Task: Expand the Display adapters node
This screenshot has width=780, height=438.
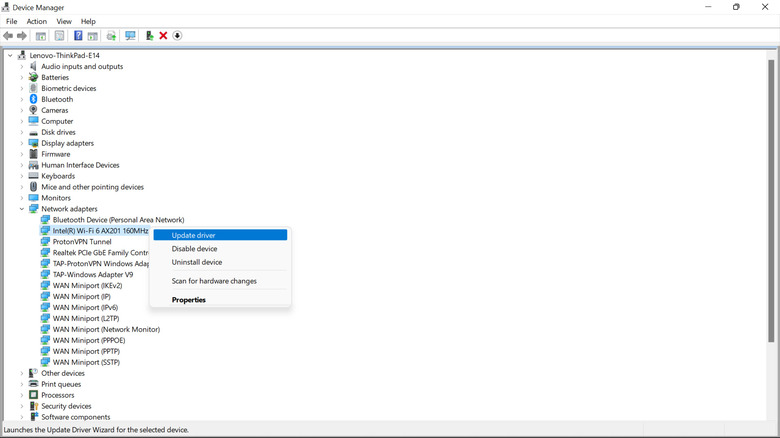Action: click(22, 143)
